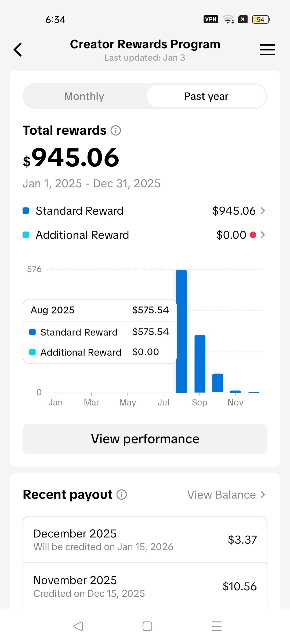Tap Android recent apps icon
Viewport: 290px width, 644px height.
216,626
